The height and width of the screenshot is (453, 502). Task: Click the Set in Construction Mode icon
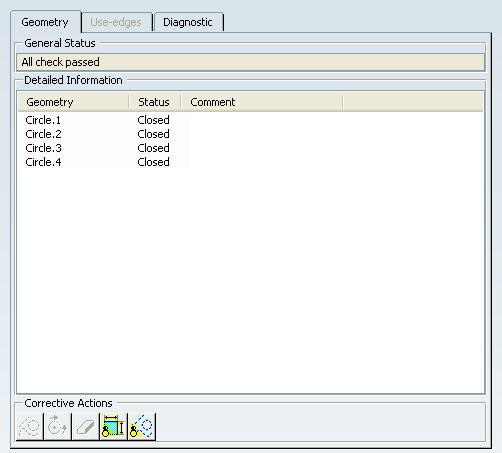[x=30, y=427]
